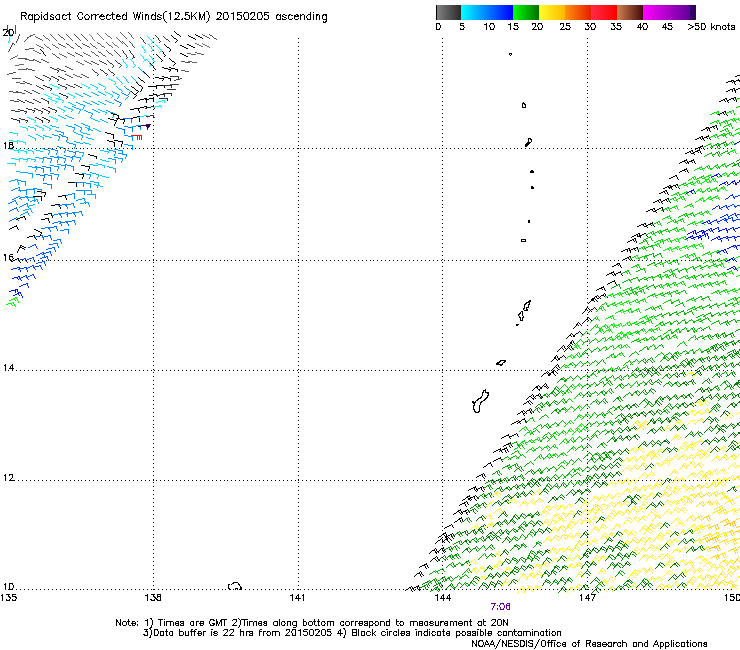Click the '147' longitude axis label
The width and height of the screenshot is (740, 650).
click(x=587, y=598)
